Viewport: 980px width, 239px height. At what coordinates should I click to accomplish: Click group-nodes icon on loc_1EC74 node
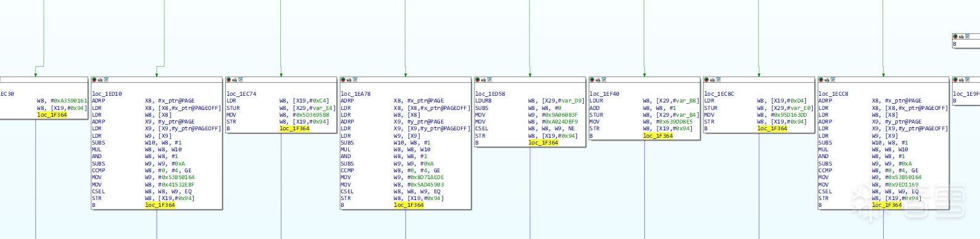(240, 80)
